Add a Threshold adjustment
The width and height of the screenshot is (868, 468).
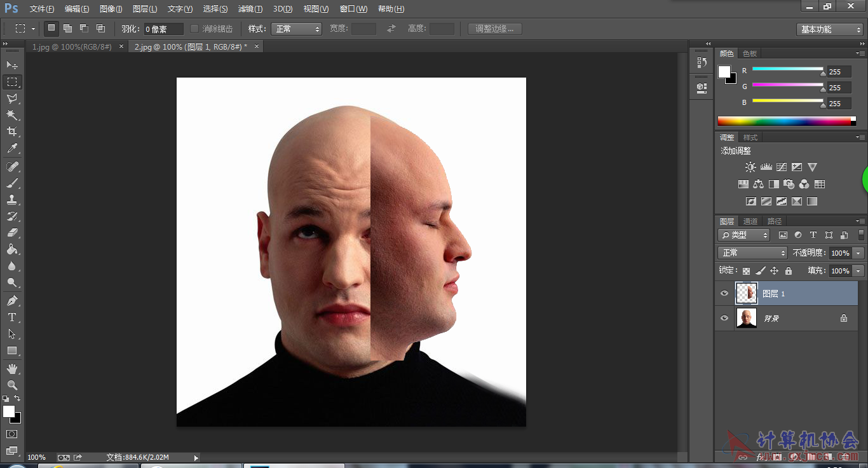point(782,202)
